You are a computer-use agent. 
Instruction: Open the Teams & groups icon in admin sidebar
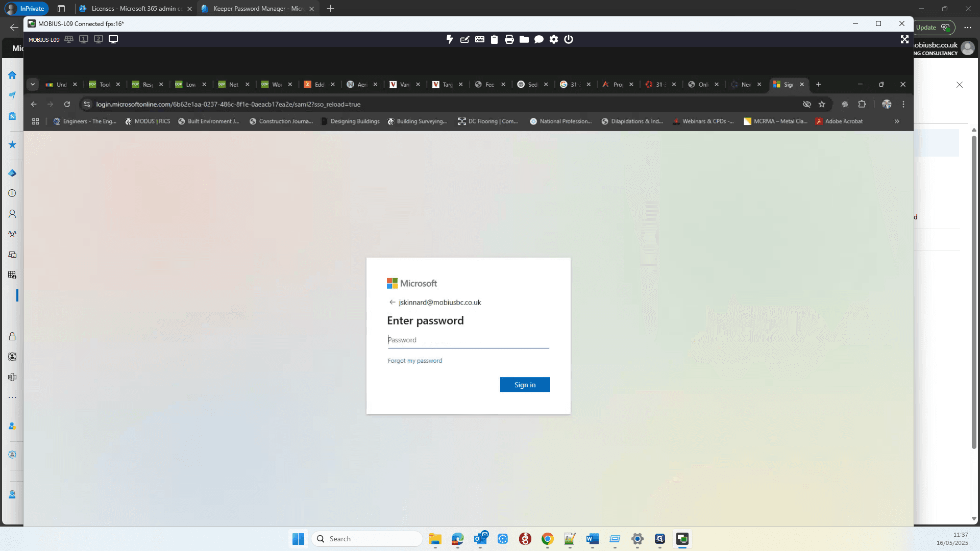(x=12, y=234)
